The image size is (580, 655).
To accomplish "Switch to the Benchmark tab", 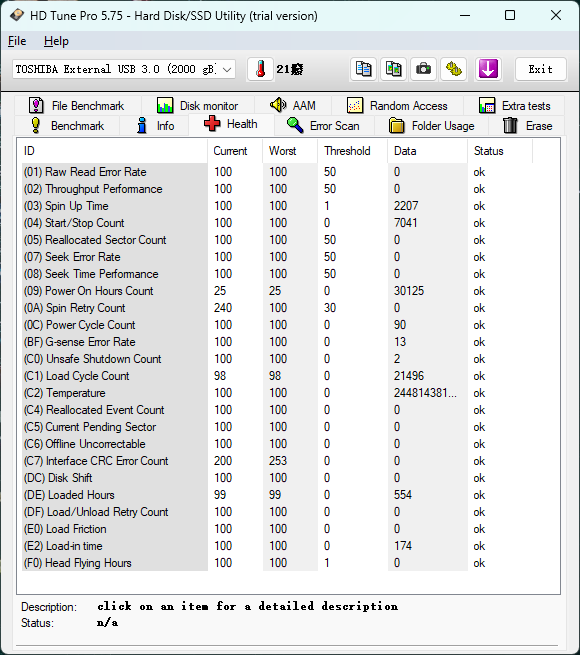I will (67, 126).
